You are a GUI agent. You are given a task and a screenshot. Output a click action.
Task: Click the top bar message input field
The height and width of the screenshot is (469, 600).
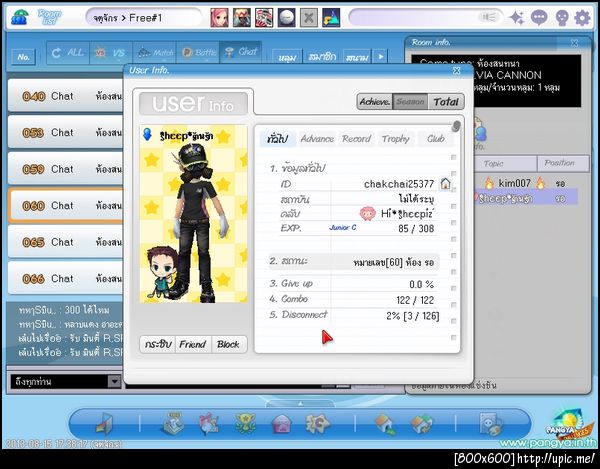click(x=425, y=18)
